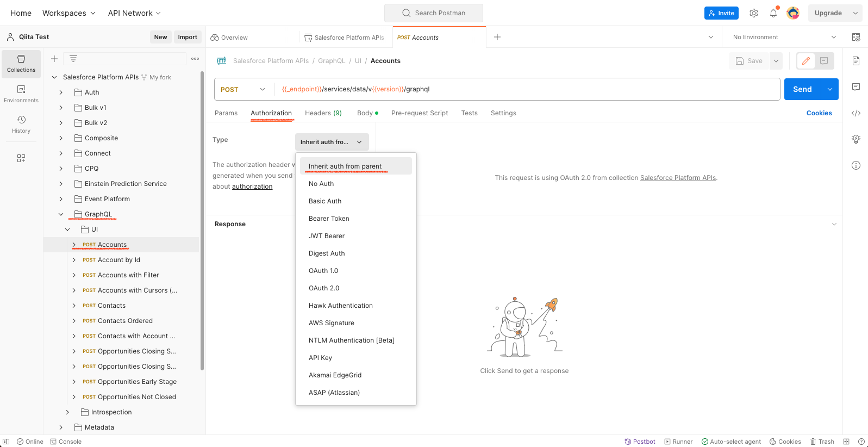This screenshot has height=447, width=868.
Task: Open the code snippet icon
Action: pos(856,113)
